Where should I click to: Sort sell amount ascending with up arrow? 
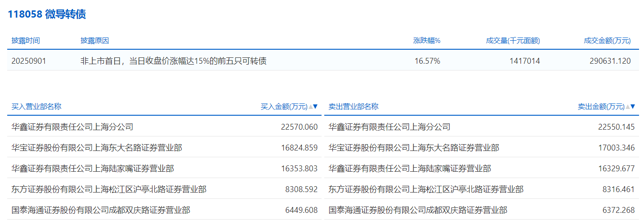click(x=627, y=107)
